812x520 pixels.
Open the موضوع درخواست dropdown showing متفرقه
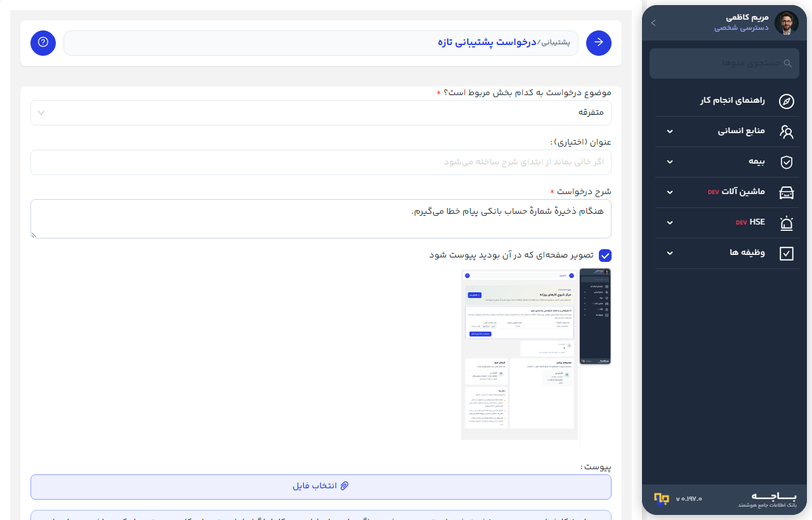[x=321, y=113]
